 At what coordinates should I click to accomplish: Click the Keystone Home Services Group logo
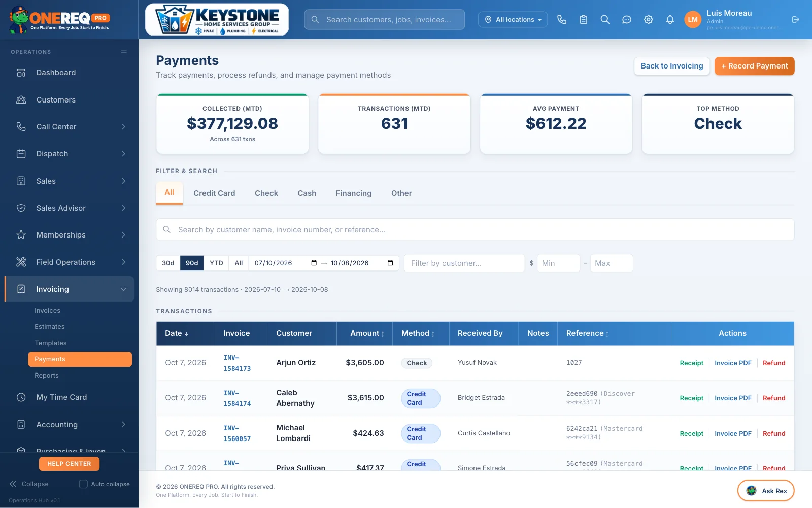tap(217, 20)
